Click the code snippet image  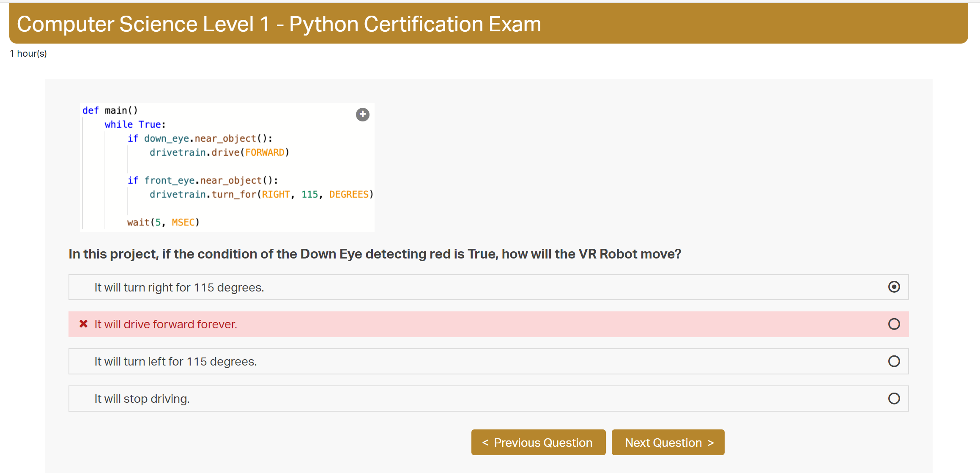point(227,167)
